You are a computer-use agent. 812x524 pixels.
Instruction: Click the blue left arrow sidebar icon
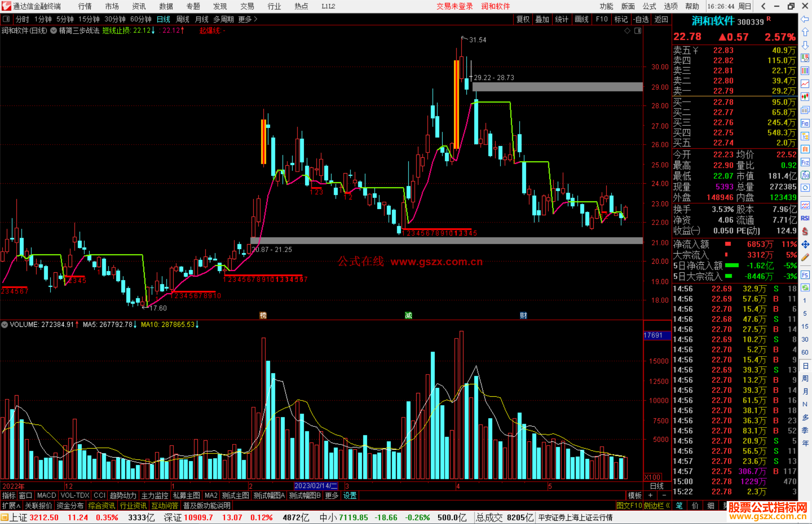pyautogui.click(x=805, y=19)
